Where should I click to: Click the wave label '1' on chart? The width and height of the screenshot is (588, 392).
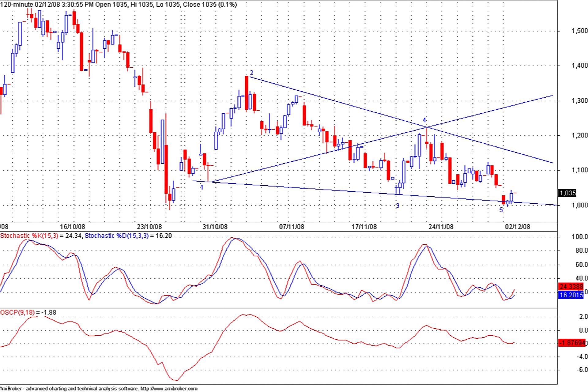(202, 187)
